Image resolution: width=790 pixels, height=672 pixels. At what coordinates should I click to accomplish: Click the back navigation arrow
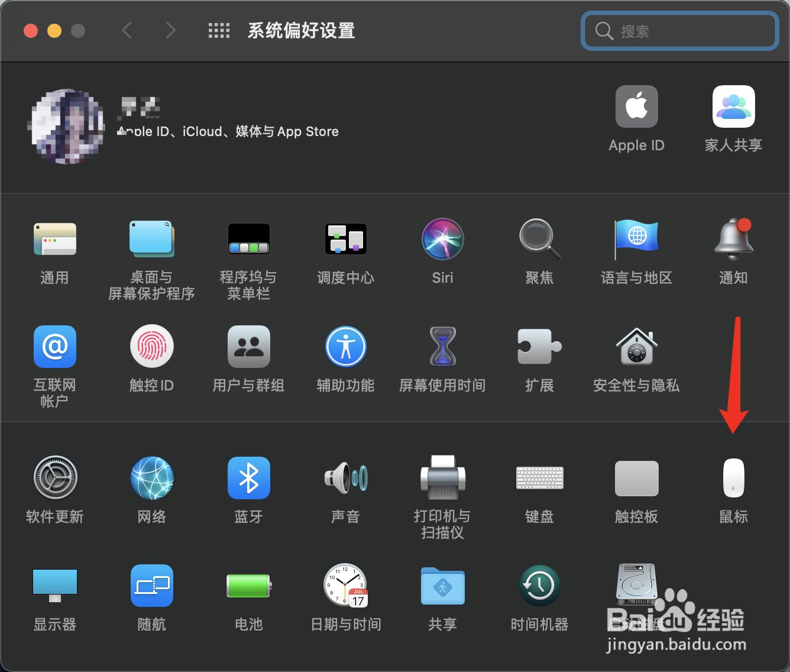(127, 31)
